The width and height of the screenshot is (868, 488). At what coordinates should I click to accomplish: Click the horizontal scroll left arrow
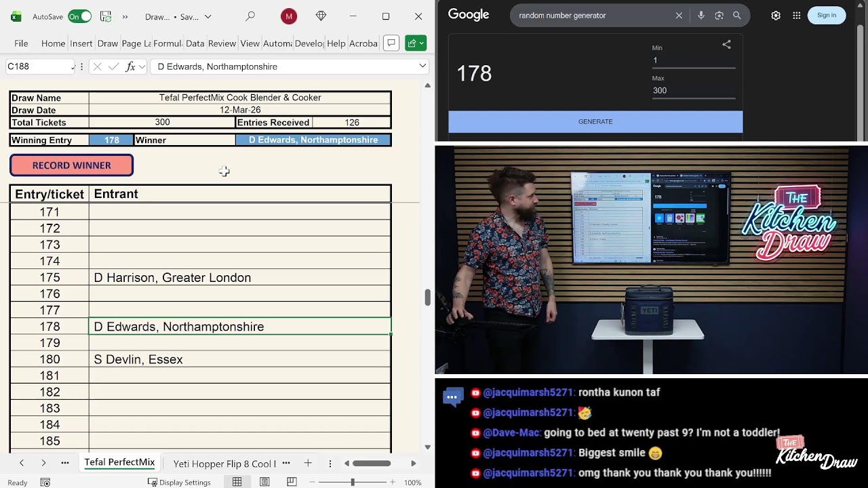(347, 464)
